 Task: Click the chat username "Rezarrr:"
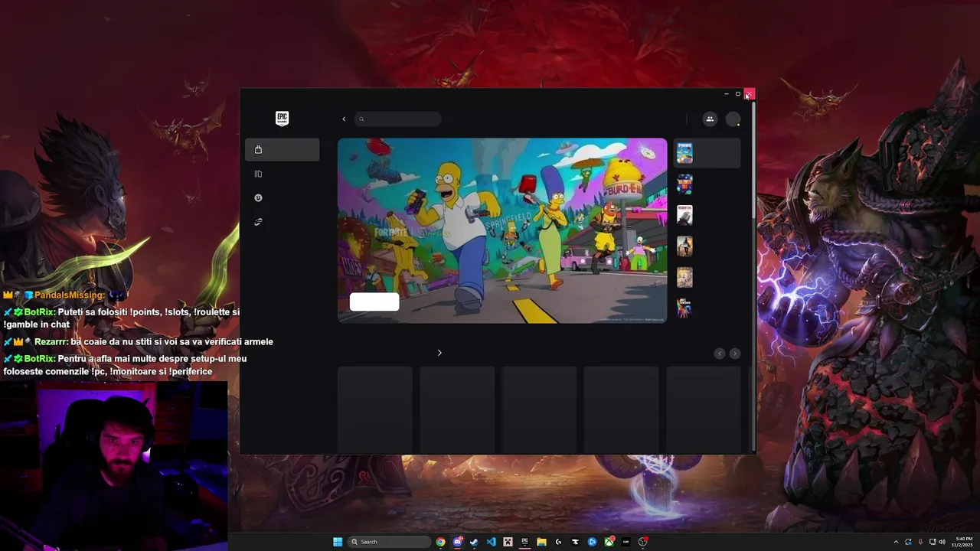51,342
